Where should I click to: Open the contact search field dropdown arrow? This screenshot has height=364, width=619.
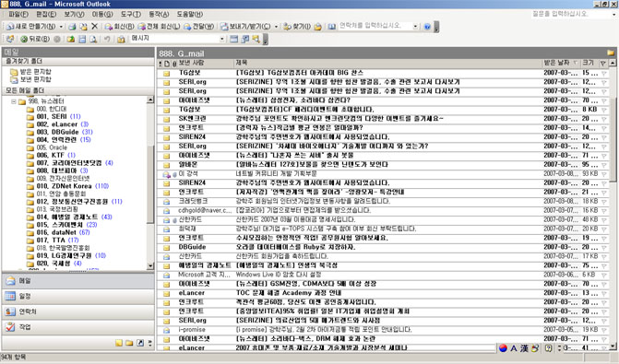415,26
